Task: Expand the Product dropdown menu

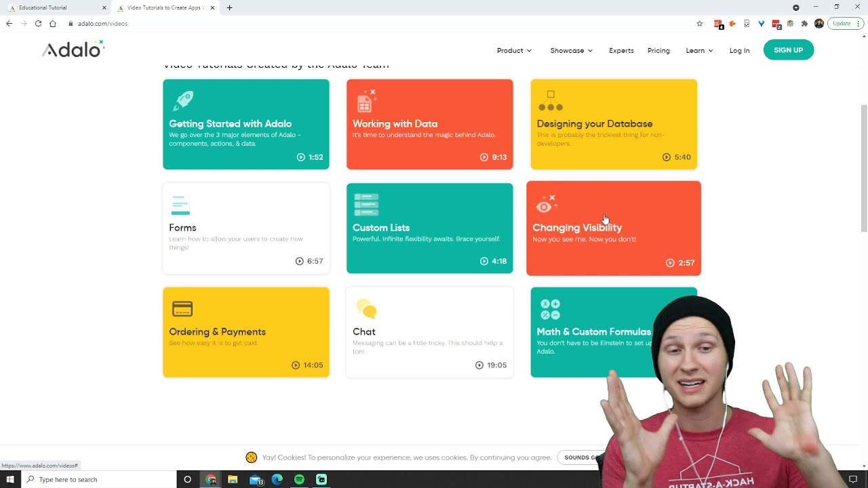Action: click(514, 50)
